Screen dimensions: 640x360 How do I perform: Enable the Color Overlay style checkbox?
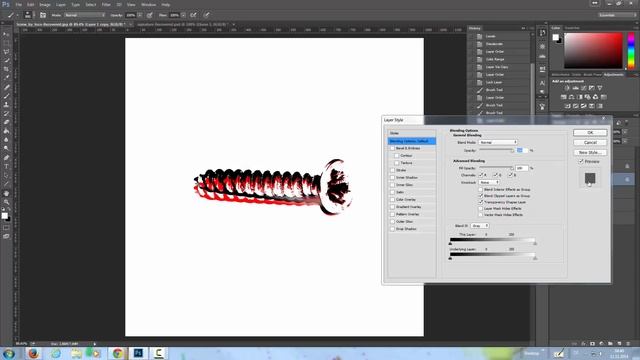click(x=393, y=200)
